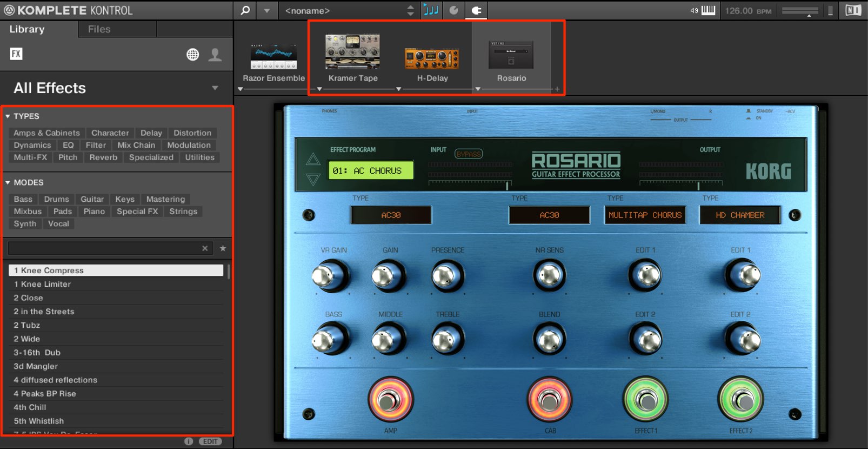Show the Plug-in panel dial icon
868x449 pixels.
pyautogui.click(x=454, y=10)
